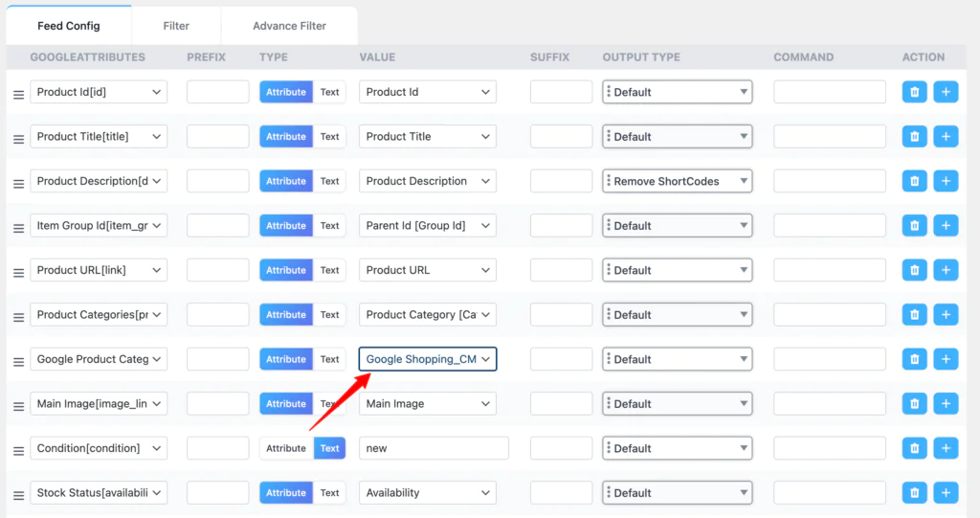The height and width of the screenshot is (518, 980).
Task: Open the Product Title value dropdown
Action: 428,136
